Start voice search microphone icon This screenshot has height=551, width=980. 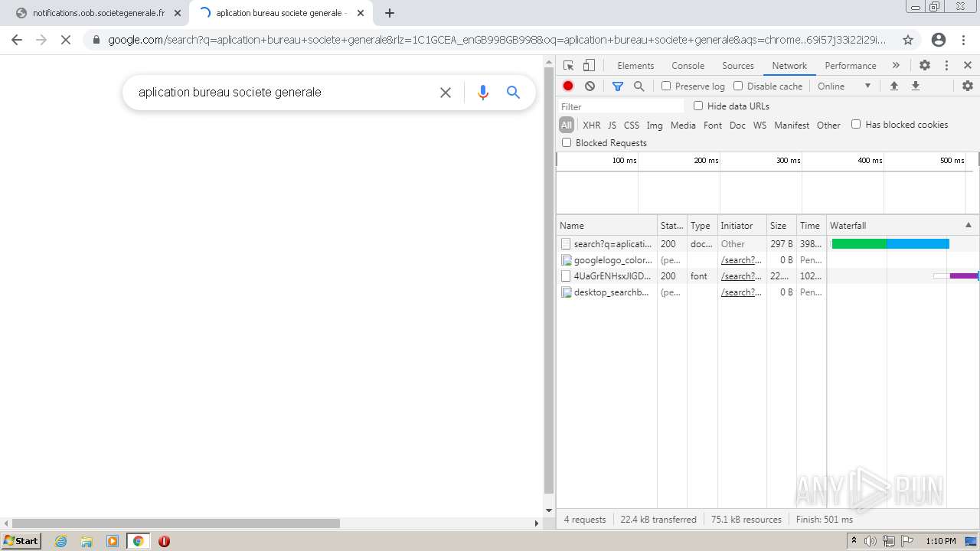click(482, 93)
